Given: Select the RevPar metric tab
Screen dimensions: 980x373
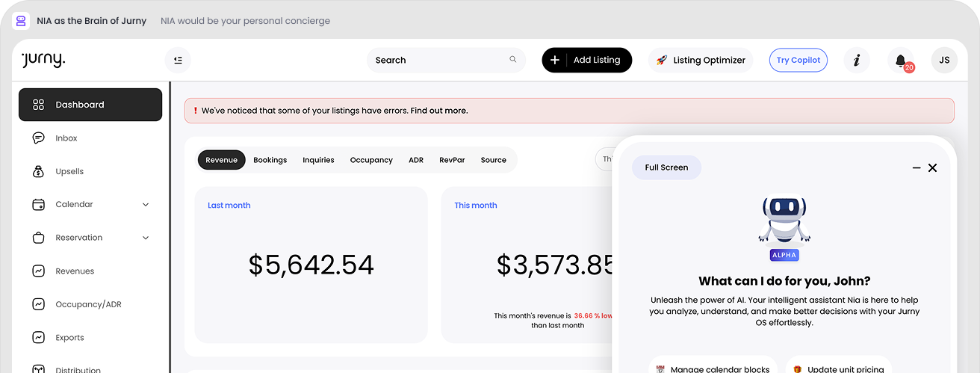Looking at the screenshot, I should [452, 160].
